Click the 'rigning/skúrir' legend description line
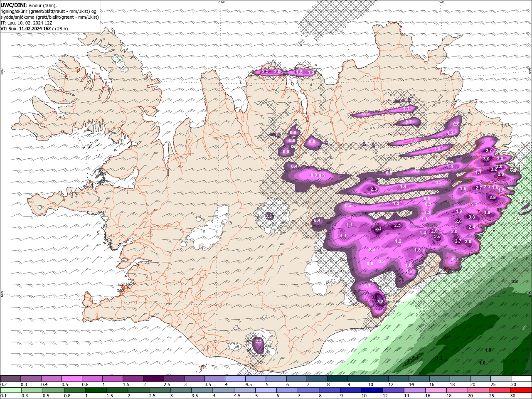This screenshot has height=399, width=532. coord(48,11)
